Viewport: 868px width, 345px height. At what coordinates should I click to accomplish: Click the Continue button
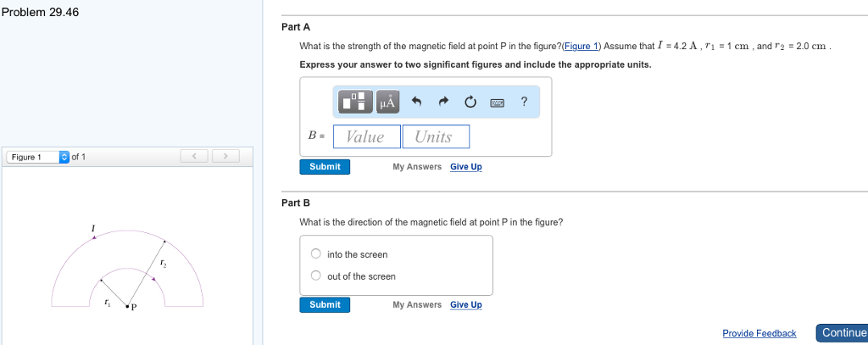tap(843, 333)
